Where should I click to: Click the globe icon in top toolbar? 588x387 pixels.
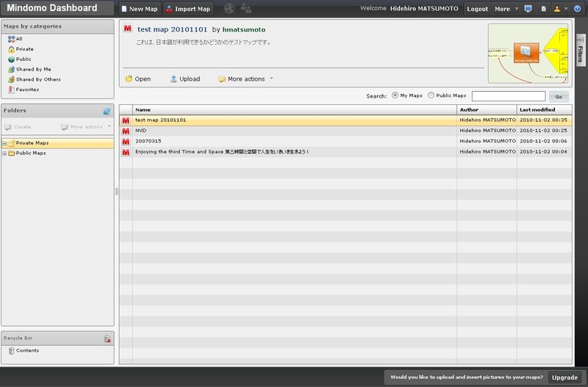tap(229, 8)
